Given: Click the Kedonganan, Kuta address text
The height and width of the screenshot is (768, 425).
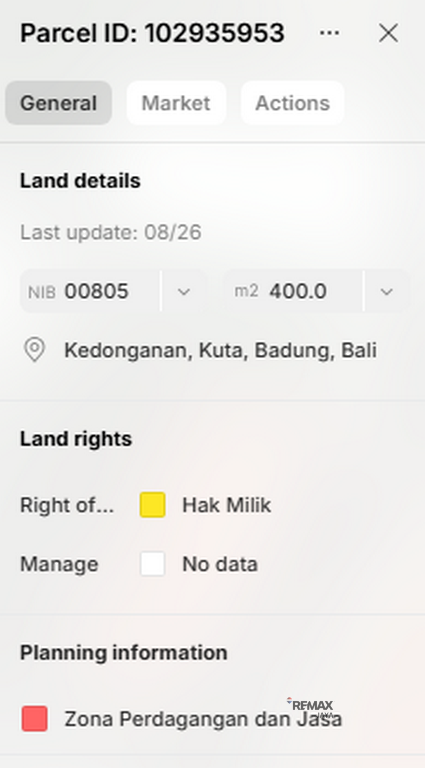Looking at the screenshot, I should coord(220,350).
